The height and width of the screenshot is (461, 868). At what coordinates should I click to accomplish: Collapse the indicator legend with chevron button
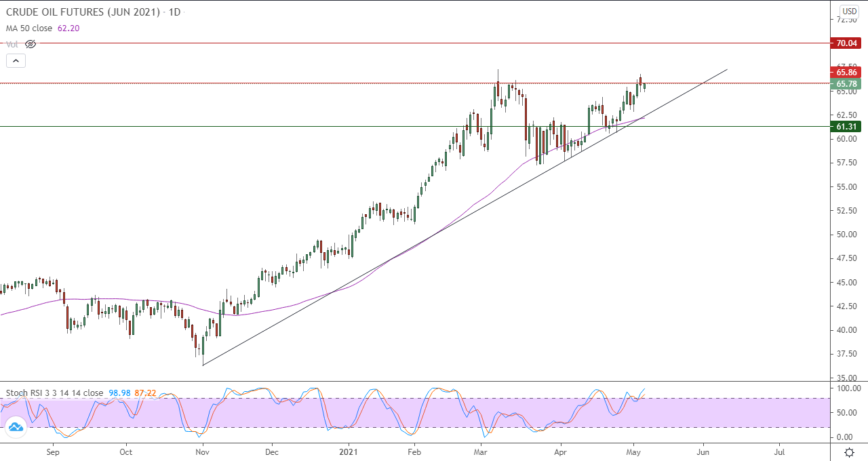tap(16, 60)
